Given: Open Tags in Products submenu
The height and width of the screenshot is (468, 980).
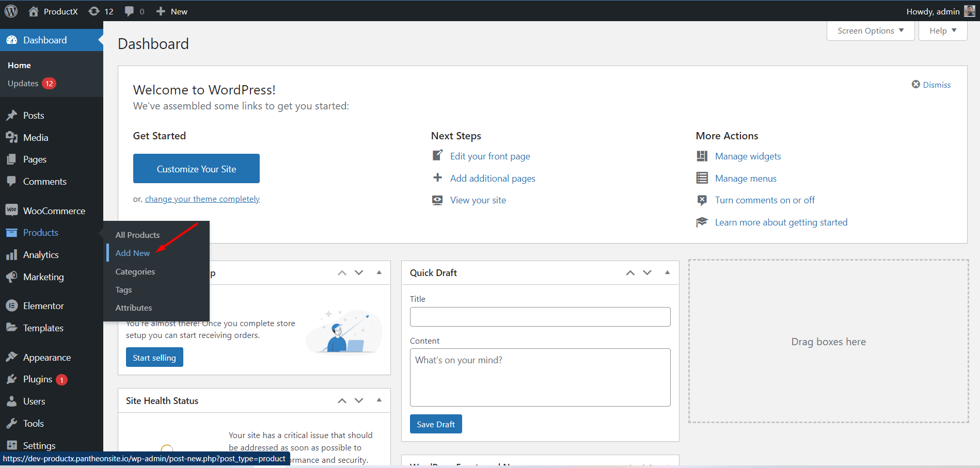Looking at the screenshot, I should pyautogui.click(x=123, y=289).
